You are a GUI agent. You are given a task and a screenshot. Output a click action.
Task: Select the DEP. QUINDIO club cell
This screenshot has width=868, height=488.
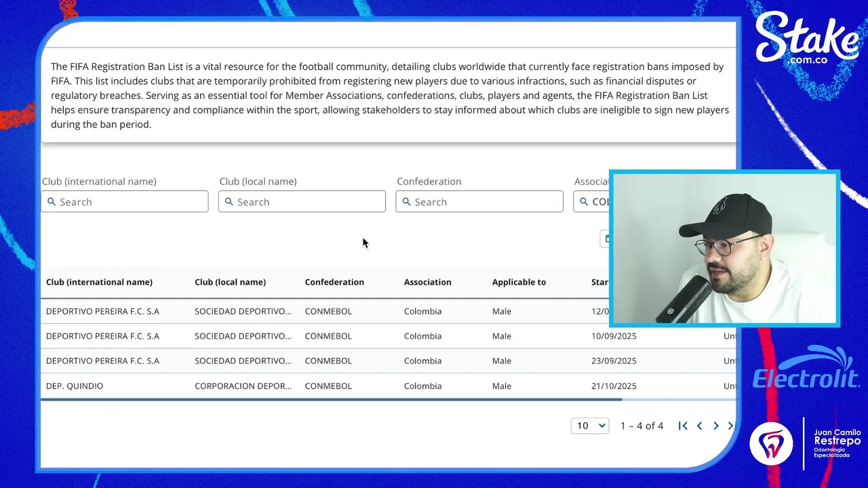pyautogui.click(x=75, y=386)
